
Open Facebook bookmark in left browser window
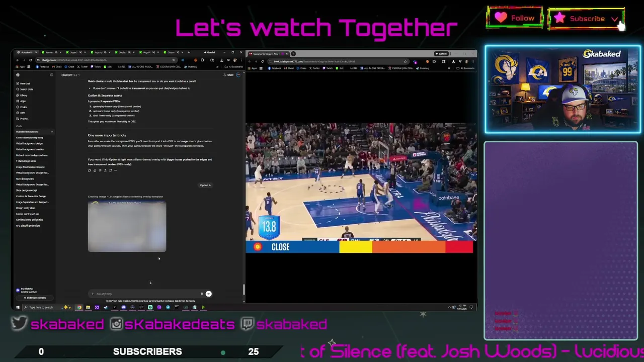click(x=42, y=67)
